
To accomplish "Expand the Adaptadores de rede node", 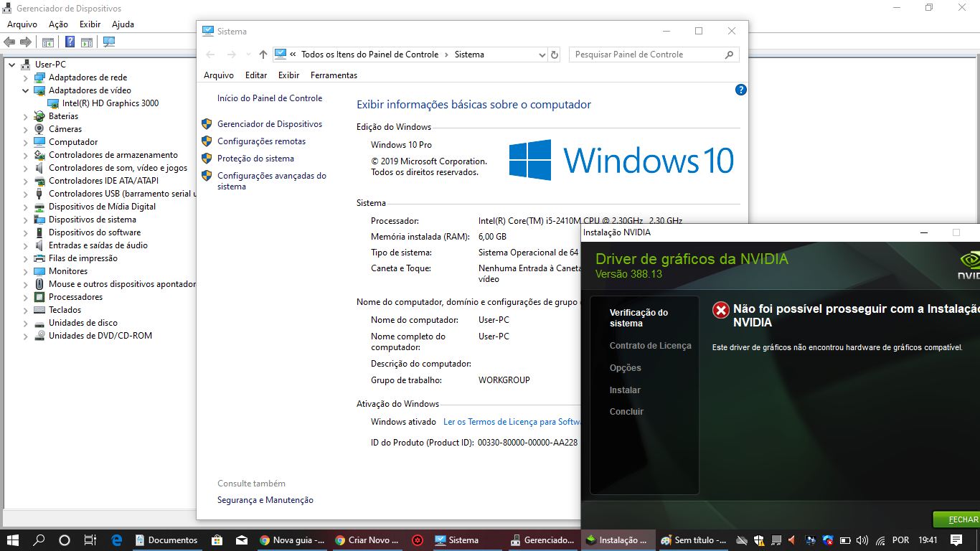I will pyautogui.click(x=26, y=78).
